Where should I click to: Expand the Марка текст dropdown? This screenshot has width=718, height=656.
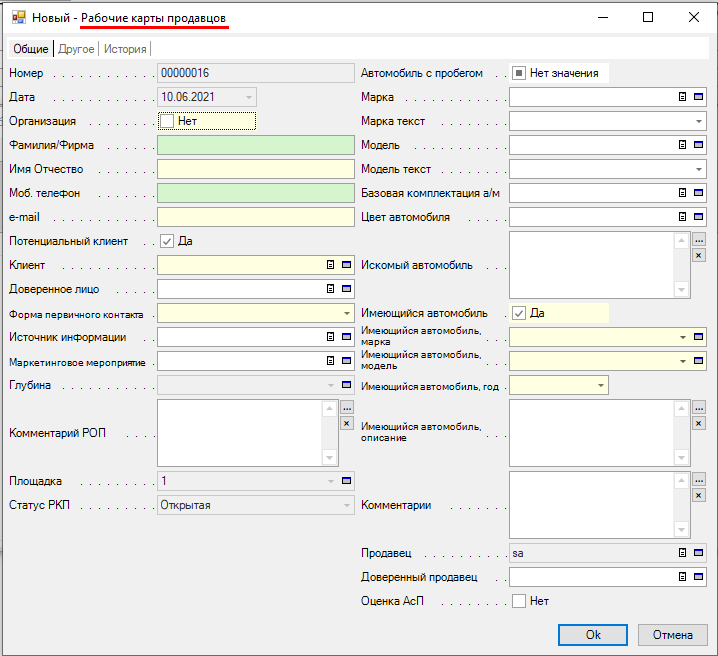pyautogui.click(x=698, y=121)
